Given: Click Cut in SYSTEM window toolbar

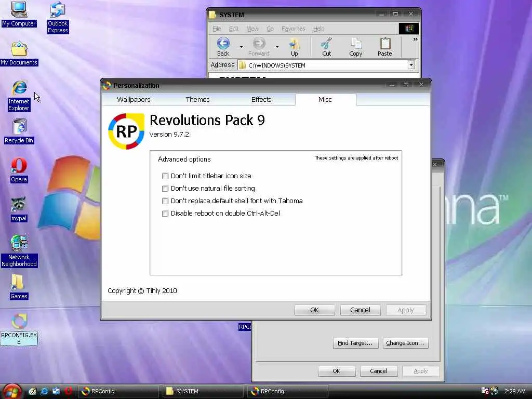Looking at the screenshot, I should [326, 47].
